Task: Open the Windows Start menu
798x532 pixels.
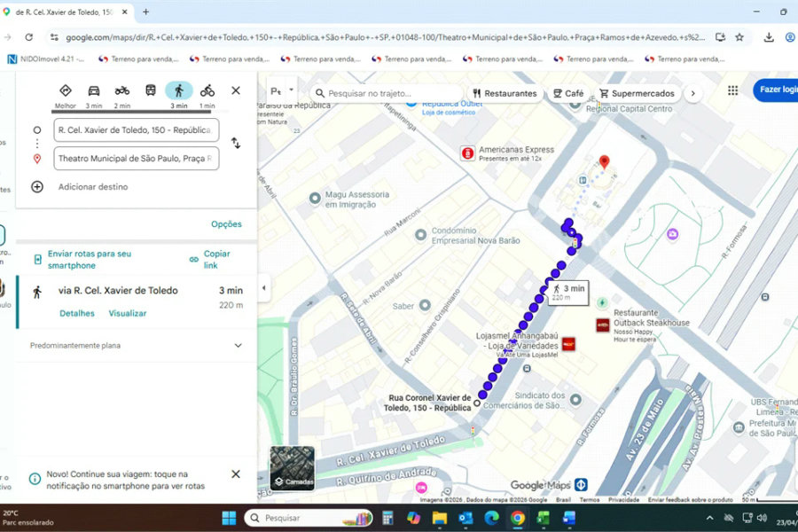Action: pos(229,518)
